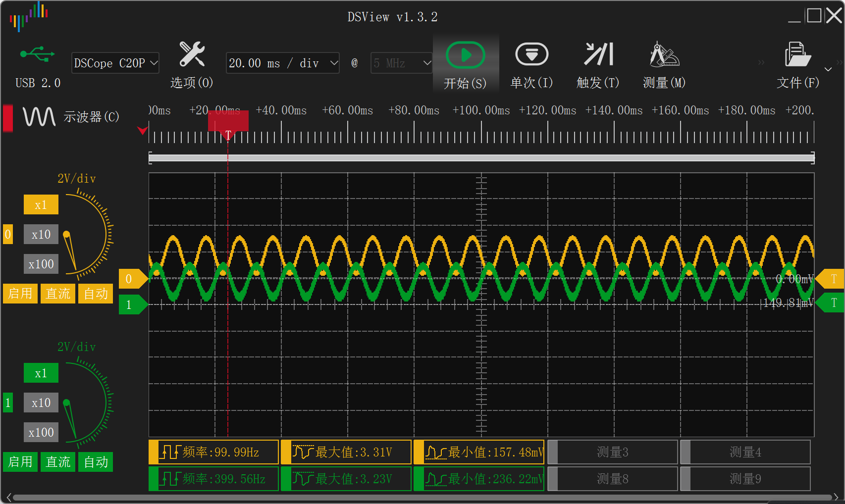
Task: Open the 5 MHz sample rate dropdown
Action: pyautogui.click(x=402, y=63)
